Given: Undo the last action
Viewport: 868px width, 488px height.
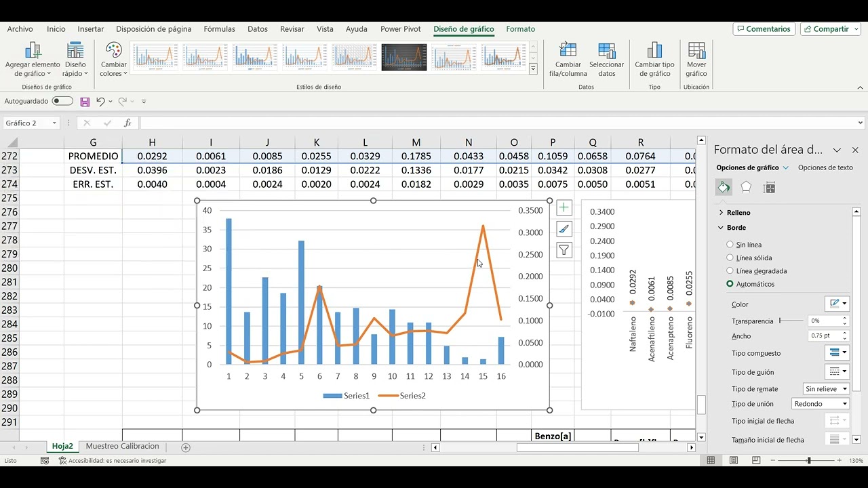Looking at the screenshot, I should [100, 102].
